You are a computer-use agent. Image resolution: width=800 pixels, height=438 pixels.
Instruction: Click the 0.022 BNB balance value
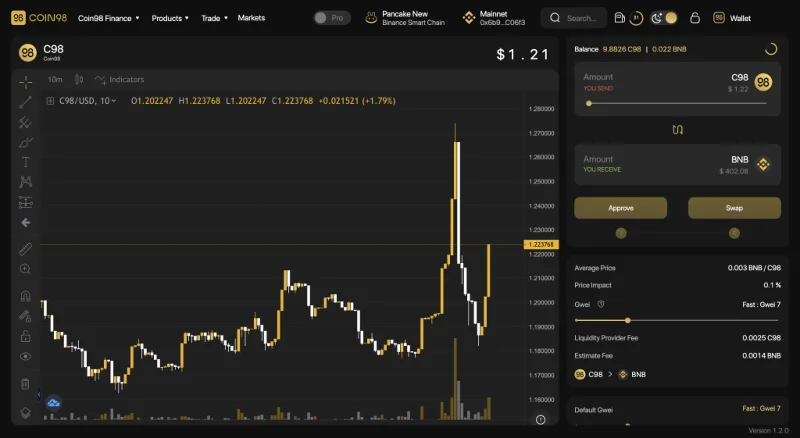pyautogui.click(x=669, y=49)
